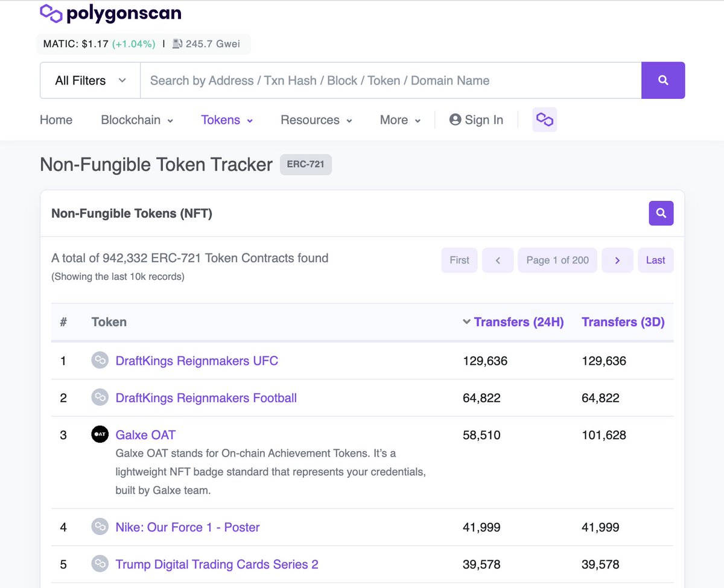Jump to First page button
Viewport: 724px width, 588px height.
tap(459, 260)
